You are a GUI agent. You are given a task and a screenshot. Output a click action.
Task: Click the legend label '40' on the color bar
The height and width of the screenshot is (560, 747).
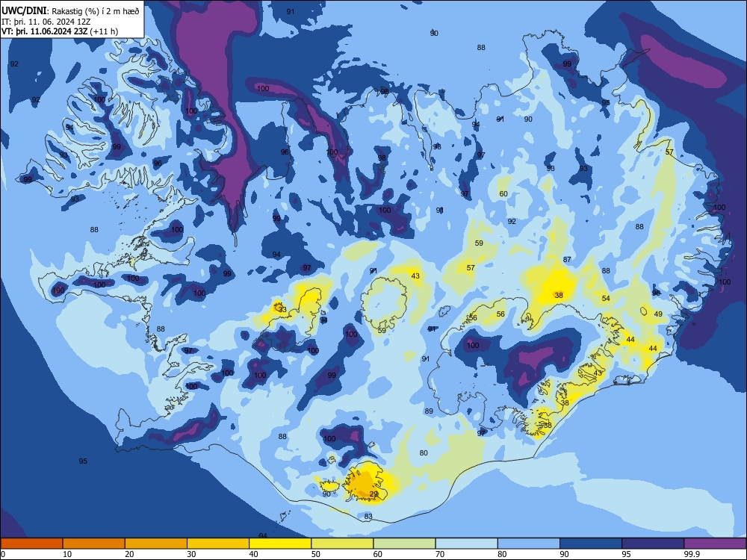click(x=254, y=554)
